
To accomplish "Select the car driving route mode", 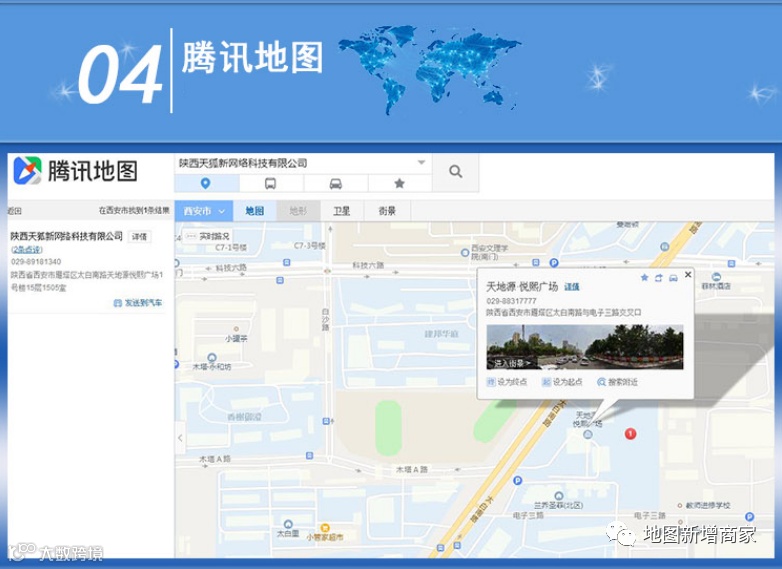I will click(336, 184).
